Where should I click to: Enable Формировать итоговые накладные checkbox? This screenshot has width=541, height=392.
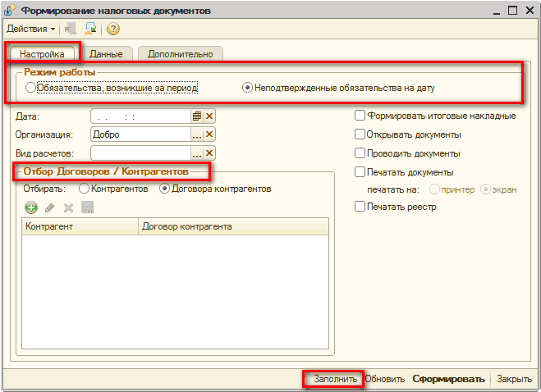point(360,116)
